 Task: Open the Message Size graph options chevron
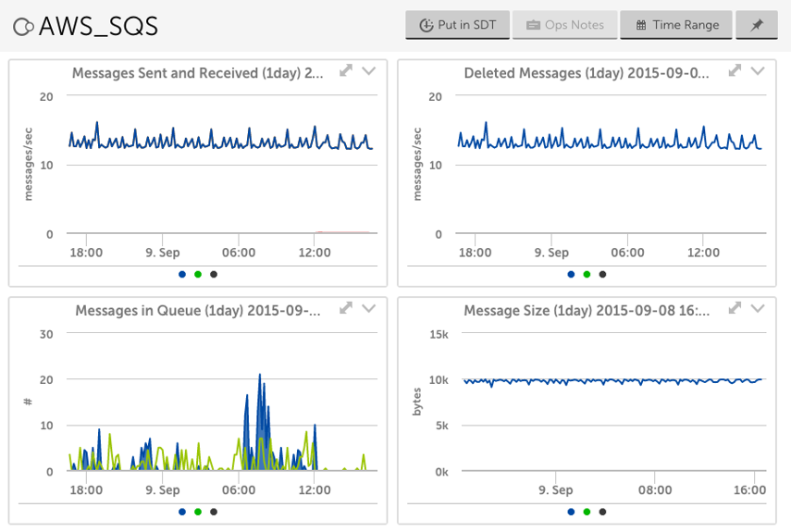pyautogui.click(x=759, y=308)
